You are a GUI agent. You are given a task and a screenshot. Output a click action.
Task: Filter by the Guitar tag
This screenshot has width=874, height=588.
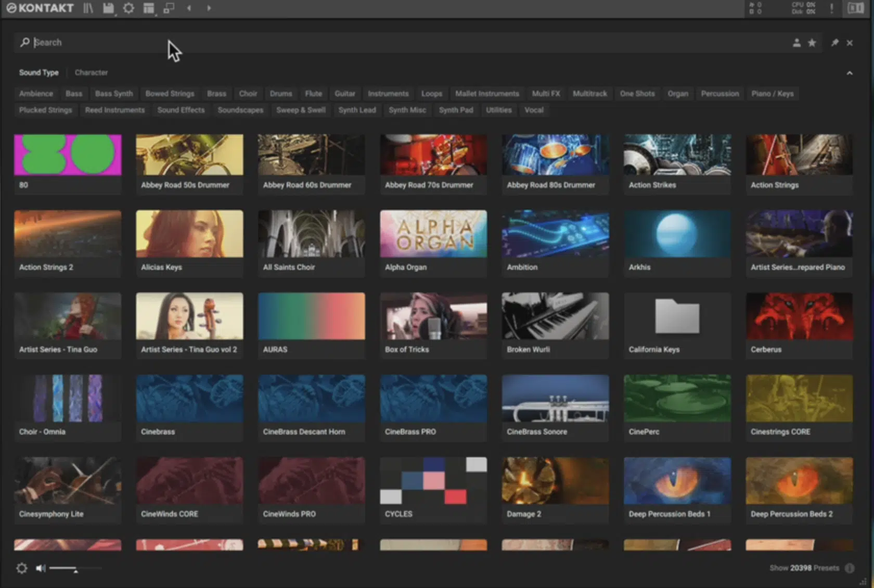click(345, 94)
